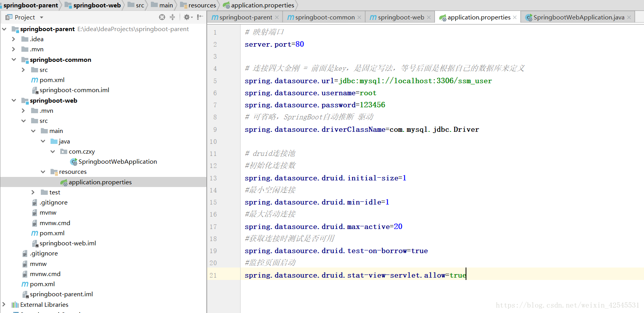644x313 pixels.
Task: Click the druid.max-active=20 line
Action: click(x=323, y=227)
